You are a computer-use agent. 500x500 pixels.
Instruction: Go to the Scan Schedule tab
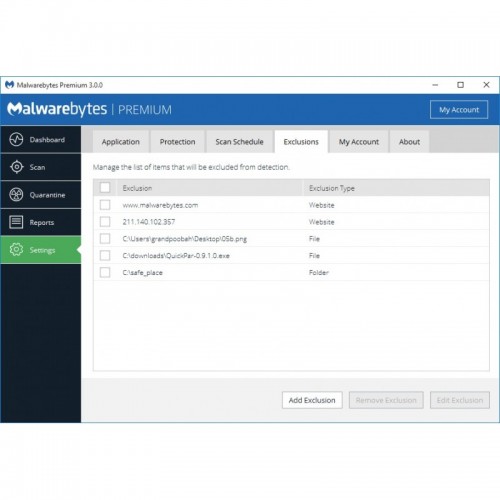(239, 142)
